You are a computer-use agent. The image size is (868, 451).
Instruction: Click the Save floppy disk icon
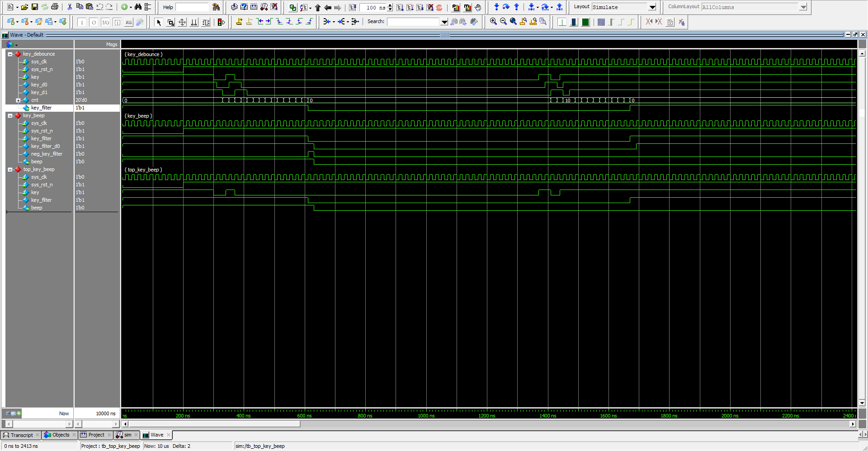(34, 7)
